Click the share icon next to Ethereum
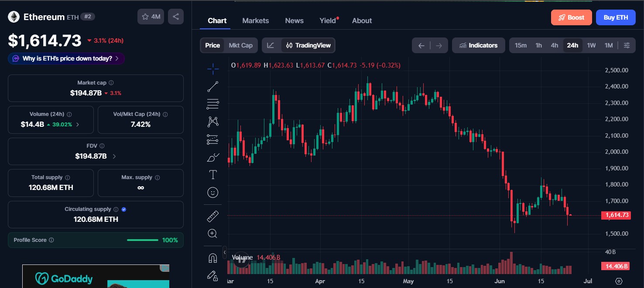This screenshot has height=288, width=644. (x=176, y=17)
